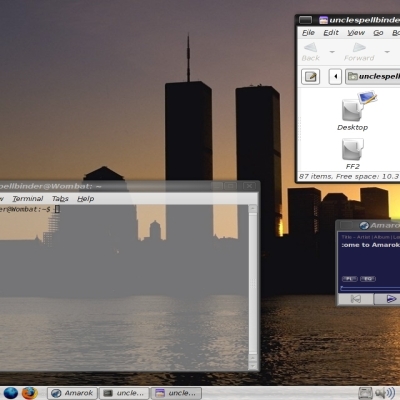The width and height of the screenshot is (400, 400).
Task: Click the path bar left scroll arrow
Action: pos(335,77)
